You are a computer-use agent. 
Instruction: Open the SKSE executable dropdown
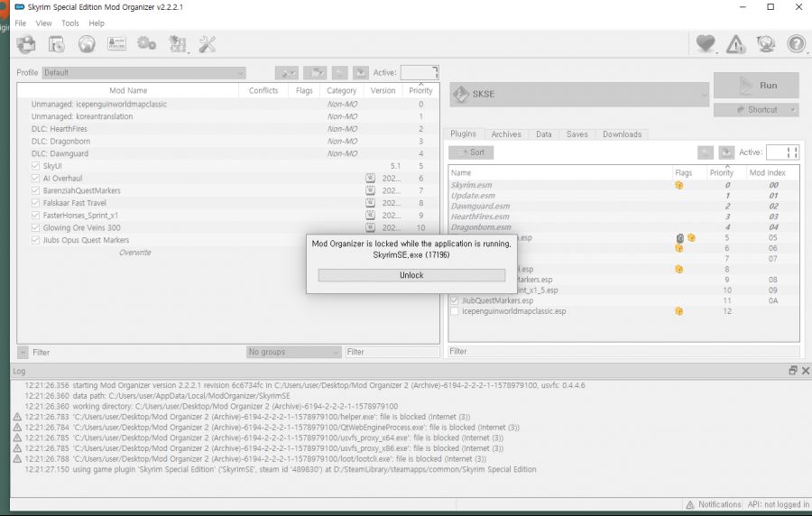point(578,94)
